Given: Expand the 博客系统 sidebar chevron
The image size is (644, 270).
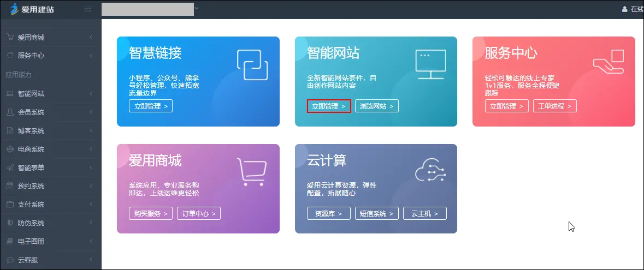Looking at the screenshot, I should click(91, 131).
